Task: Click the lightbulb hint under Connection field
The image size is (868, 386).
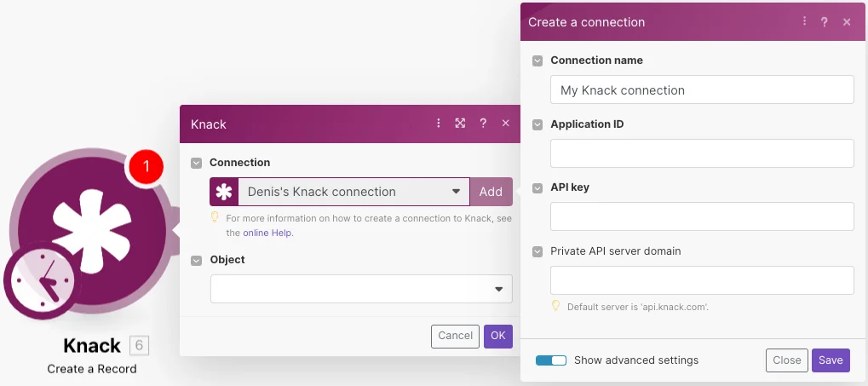Action: point(215,217)
